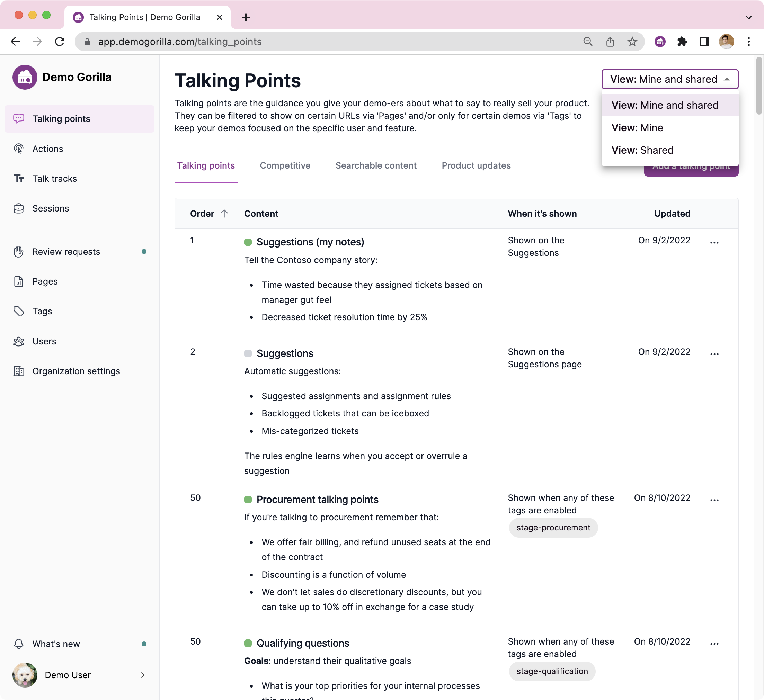Viewport: 764px width, 700px height.
Task: Click the Review requests hand icon
Action: [x=19, y=252]
